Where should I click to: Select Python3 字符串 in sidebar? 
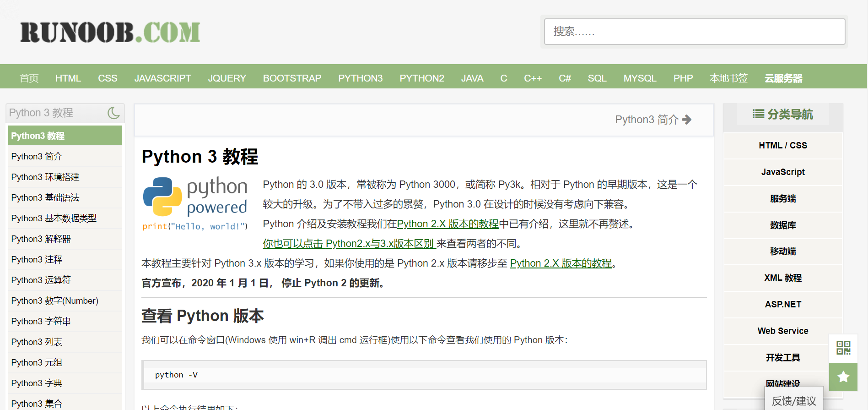[65, 321]
